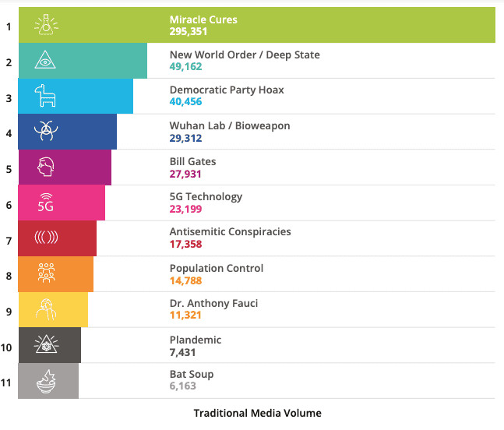Click the Miracle Cures label
The height and width of the screenshot is (430, 504).
pos(203,19)
